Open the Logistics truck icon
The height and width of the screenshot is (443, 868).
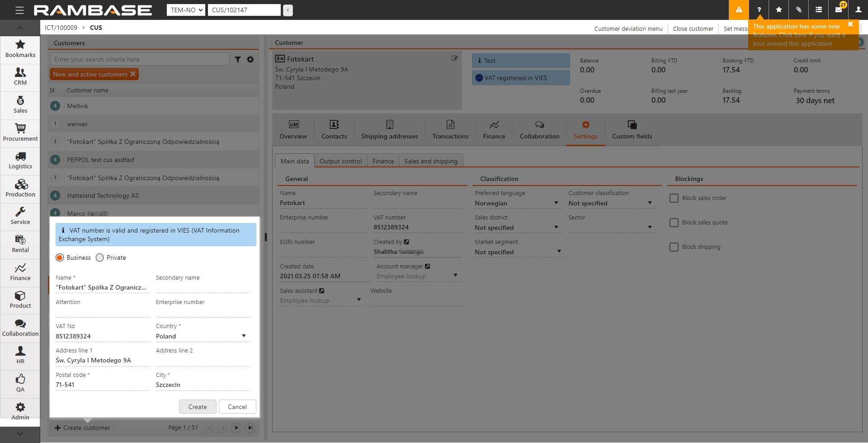tap(20, 157)
